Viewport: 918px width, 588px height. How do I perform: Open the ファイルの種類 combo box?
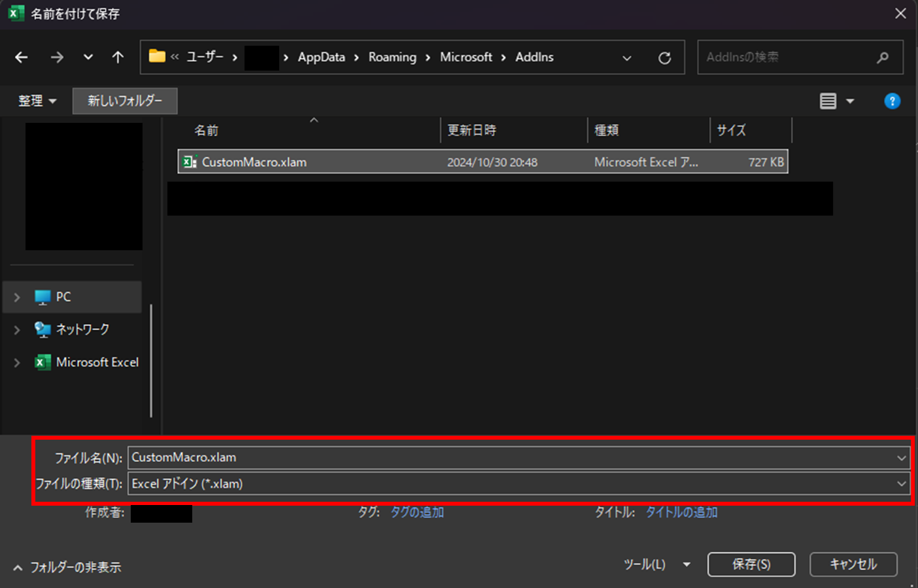(518, 484)
